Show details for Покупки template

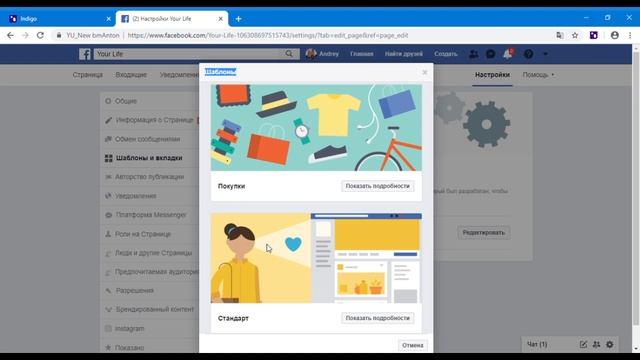coord(378,186)
